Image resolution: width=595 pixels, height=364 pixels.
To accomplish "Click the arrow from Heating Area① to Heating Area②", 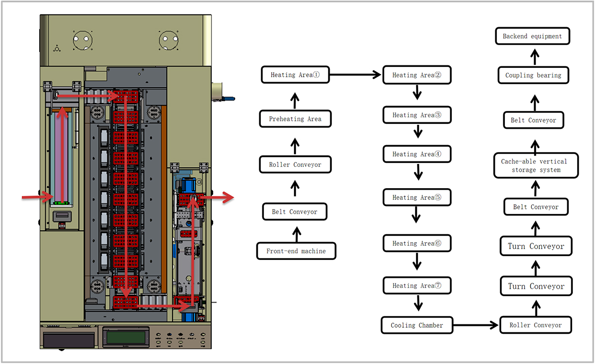I will 355,75.
